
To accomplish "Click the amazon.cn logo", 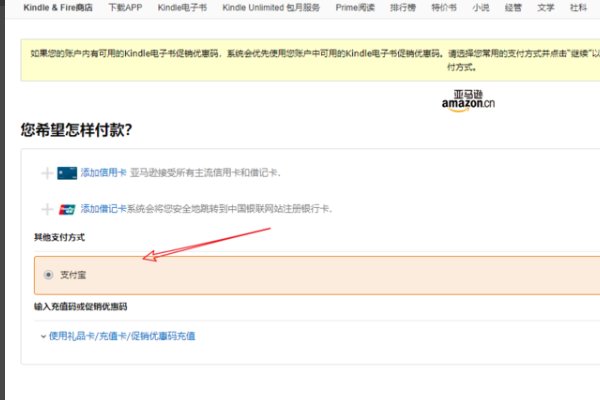I will [468, 101].
